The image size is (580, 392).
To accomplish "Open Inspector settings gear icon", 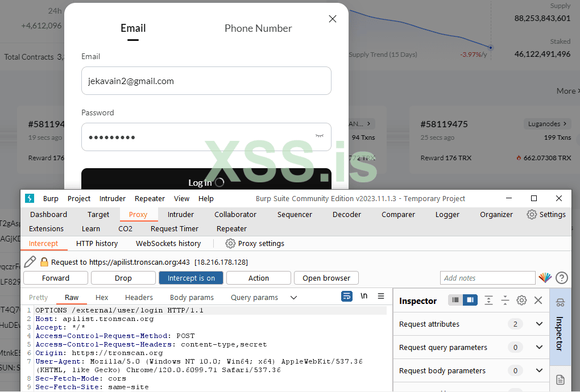I will [521, 301].
